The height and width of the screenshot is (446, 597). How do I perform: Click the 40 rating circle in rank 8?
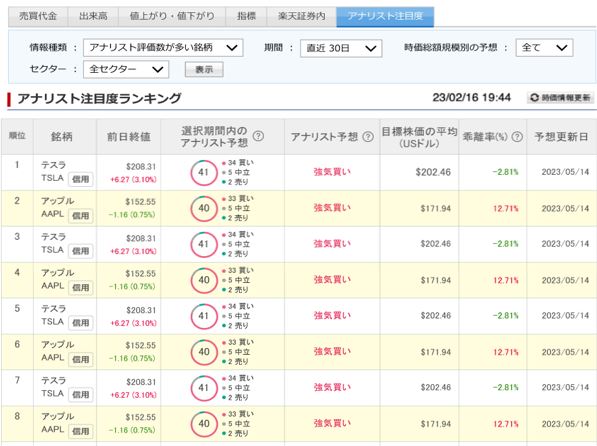click(x=204, y=424)
